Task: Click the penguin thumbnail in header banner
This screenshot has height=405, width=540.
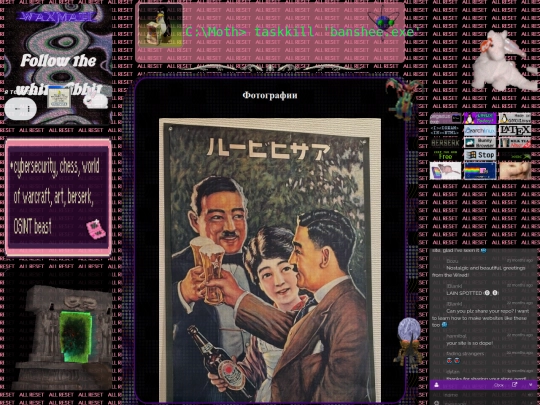Action: (x=160, y=26)
